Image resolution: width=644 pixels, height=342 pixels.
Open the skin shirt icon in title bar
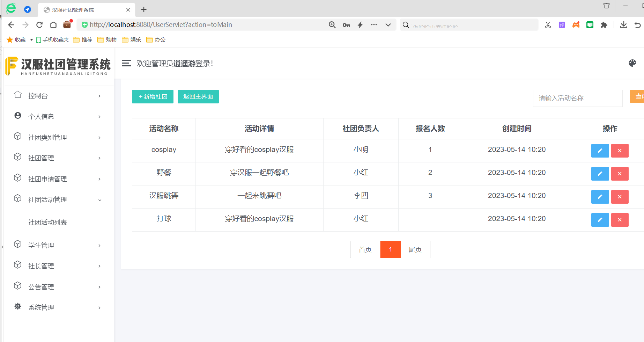[607, 6]
